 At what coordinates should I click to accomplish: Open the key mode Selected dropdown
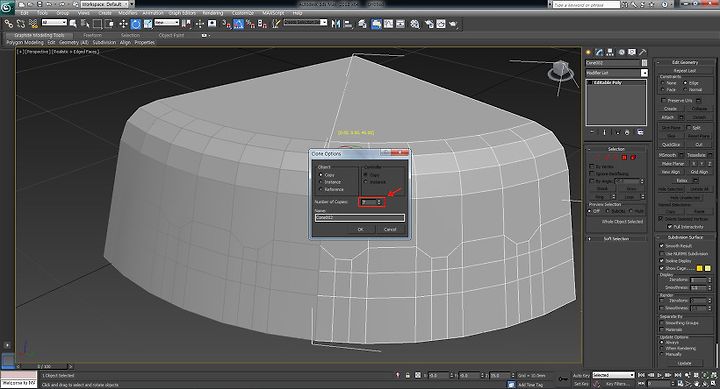click(x=613, y=375)
